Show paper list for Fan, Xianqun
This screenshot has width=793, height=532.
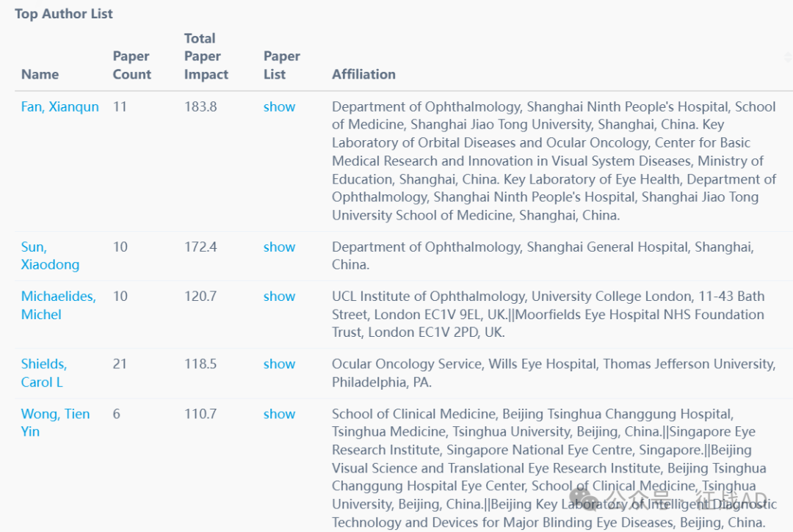(x=279, y=107)
